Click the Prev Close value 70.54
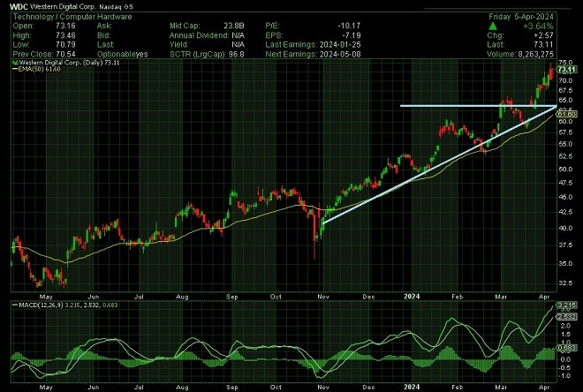 (x=65, y=54)
